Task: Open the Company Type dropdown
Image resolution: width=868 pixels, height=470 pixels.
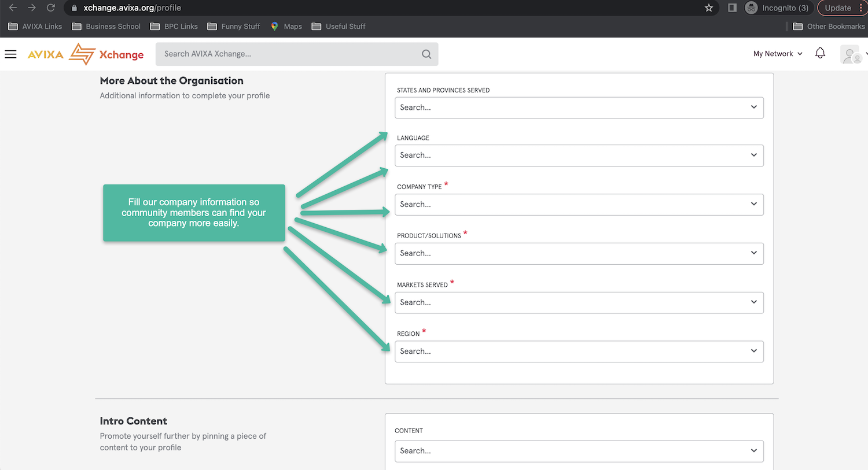Action: pos(579,205)
